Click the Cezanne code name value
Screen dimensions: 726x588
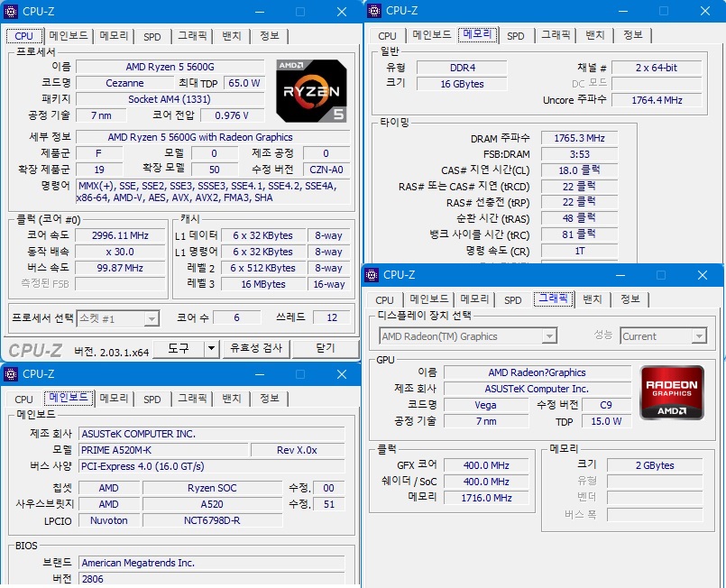pyautogui.click(x=124, y=83)
